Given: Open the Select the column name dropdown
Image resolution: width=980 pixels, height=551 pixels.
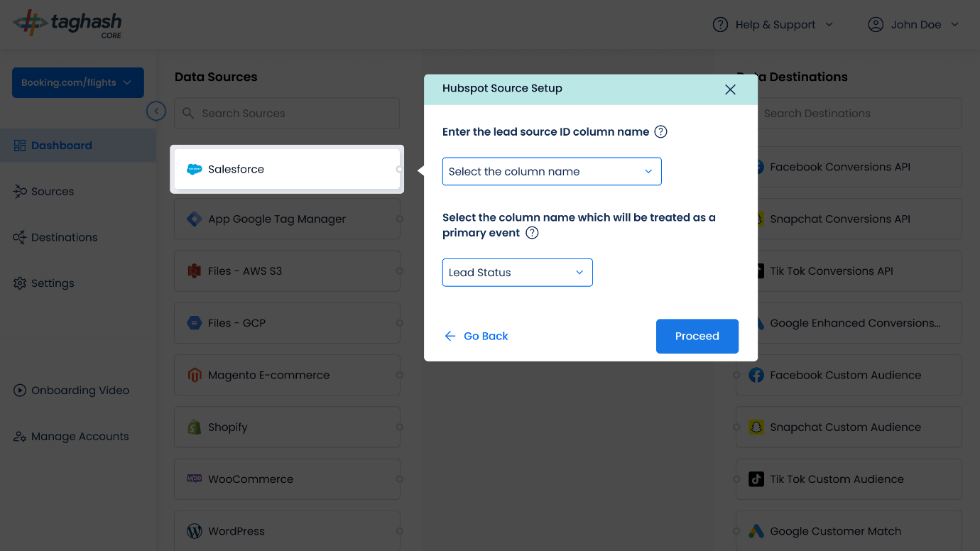Looking at the screenshot, I should tap(552, 172).
